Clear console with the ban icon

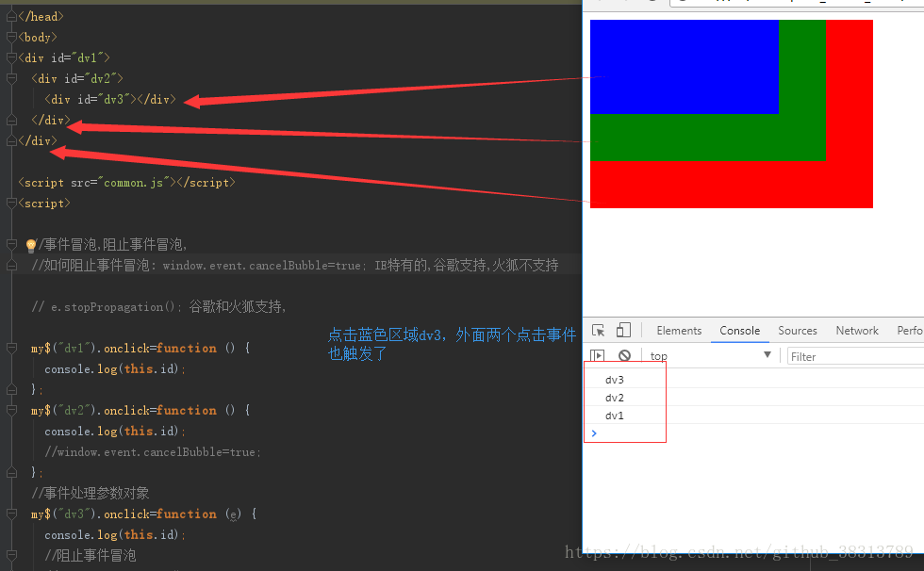point(624,355)
